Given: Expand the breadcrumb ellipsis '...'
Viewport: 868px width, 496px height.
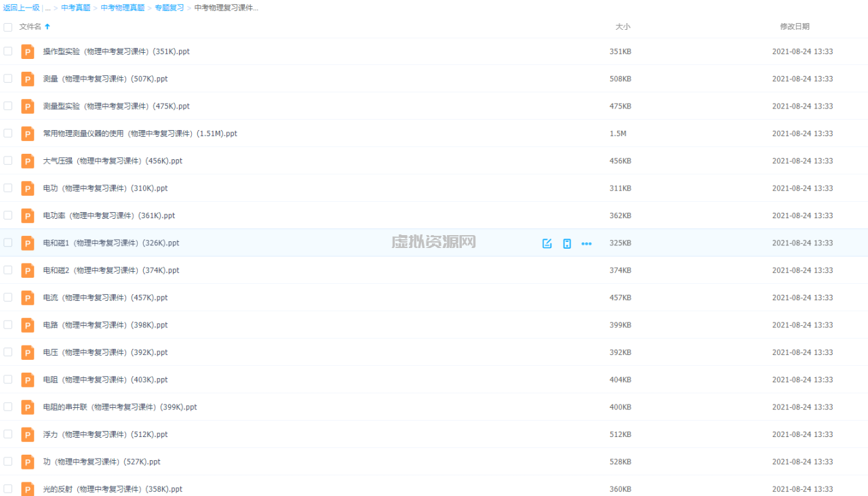Looking at the screenshot, I should (48, 8).
